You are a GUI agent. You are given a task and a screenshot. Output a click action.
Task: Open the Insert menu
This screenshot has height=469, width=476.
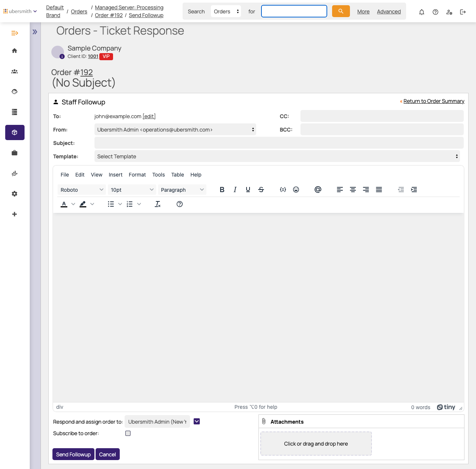click(x=116, y=175)
